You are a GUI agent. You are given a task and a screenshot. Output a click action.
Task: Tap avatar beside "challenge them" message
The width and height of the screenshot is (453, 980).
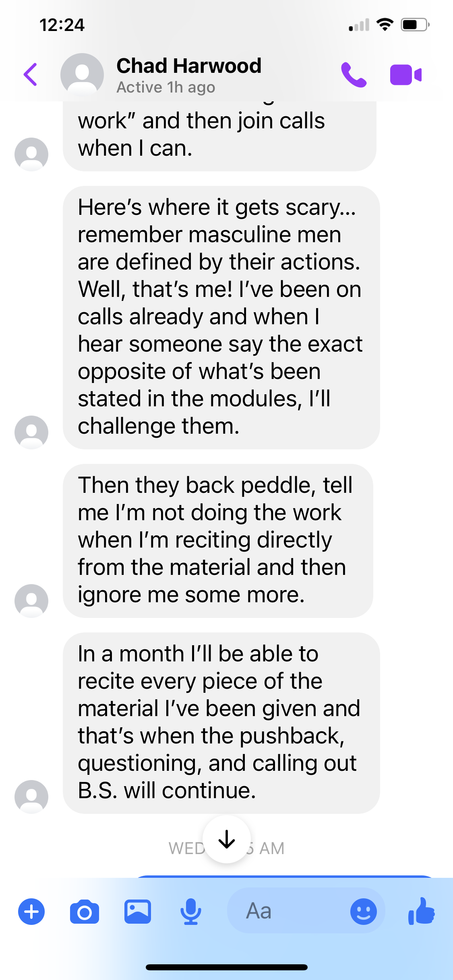point(31,432)
